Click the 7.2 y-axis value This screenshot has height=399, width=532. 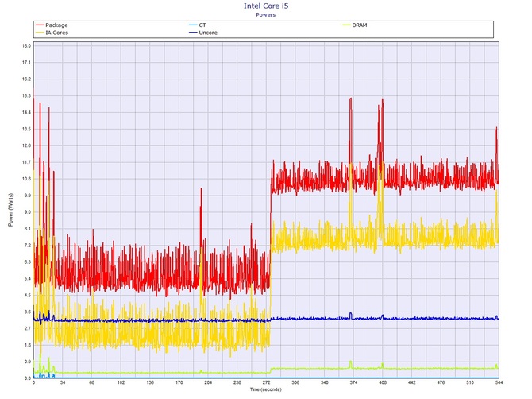(27, 245)
